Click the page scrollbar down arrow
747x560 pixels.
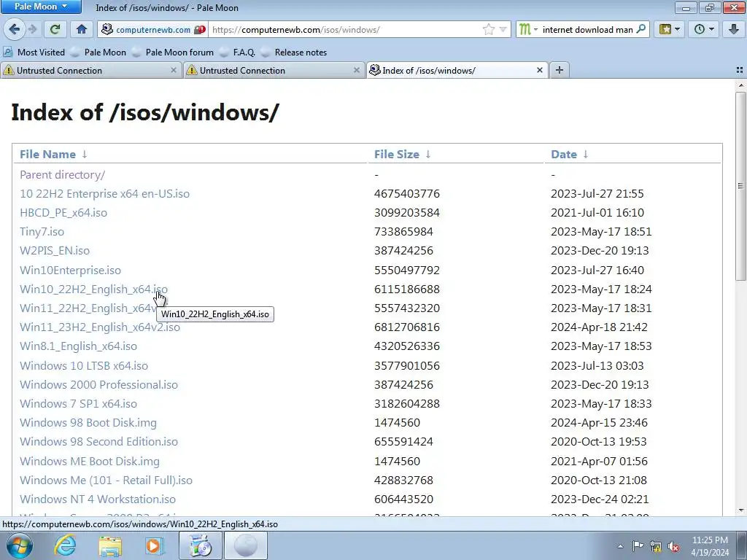tap(741, 511)
